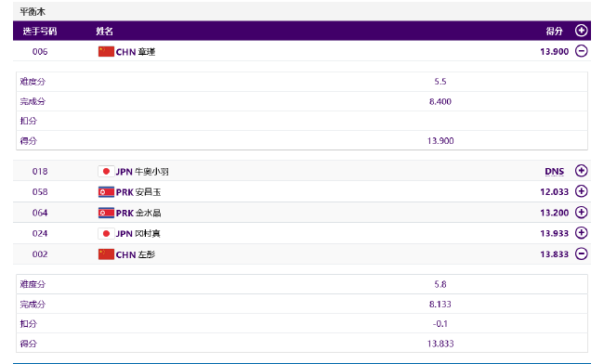Viewport: 604px width, 364px height.
Task: Click the 平衡木 section title
Action: pyautogui.click(x=33, y=11)
